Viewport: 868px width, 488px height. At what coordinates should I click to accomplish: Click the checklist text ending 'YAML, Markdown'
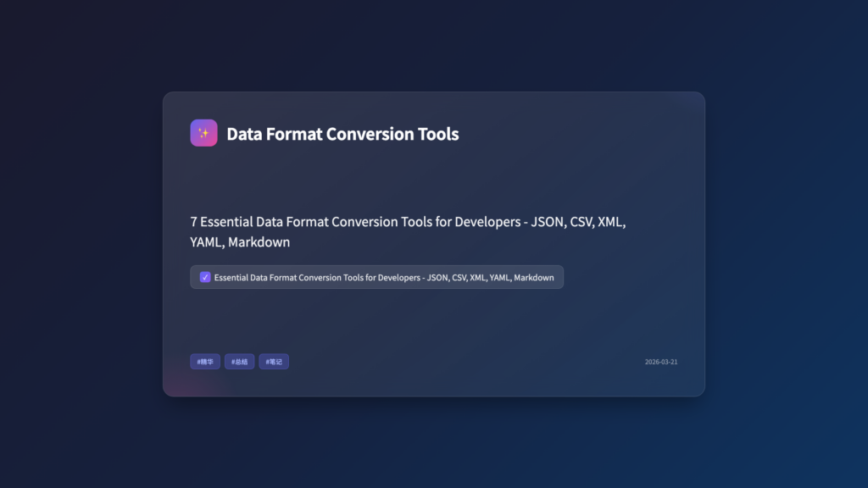coord(384,278)
